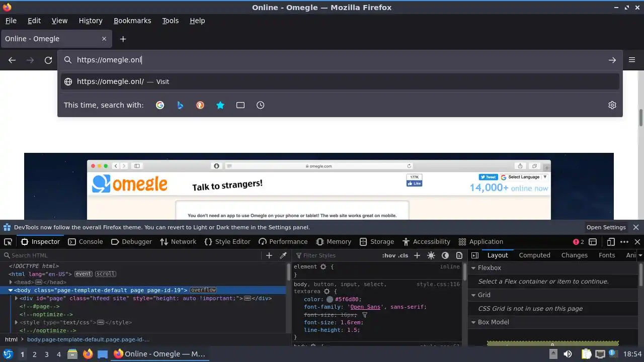Search open Tabs using the tab icon
644x362 pixels.
coord(240,105)
